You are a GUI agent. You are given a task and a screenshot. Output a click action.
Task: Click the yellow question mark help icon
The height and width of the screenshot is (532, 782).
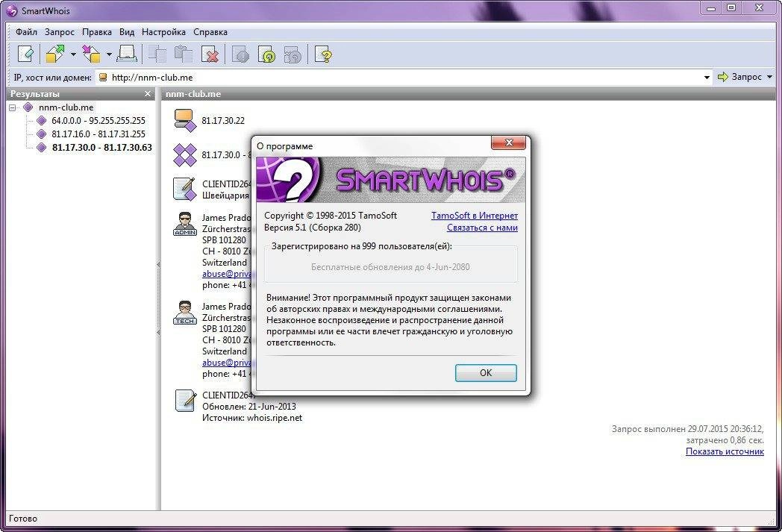[324, 54]
